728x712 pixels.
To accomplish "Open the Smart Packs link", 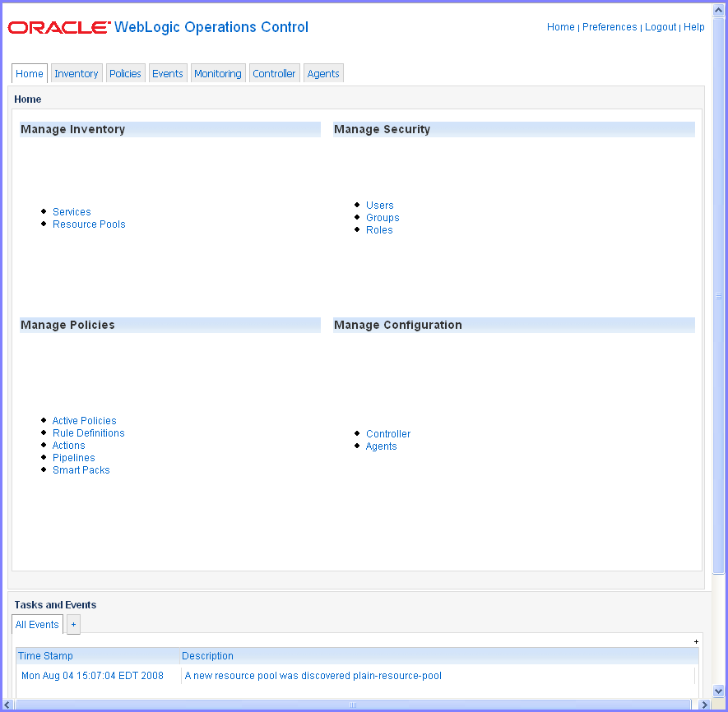I will 81,470.
